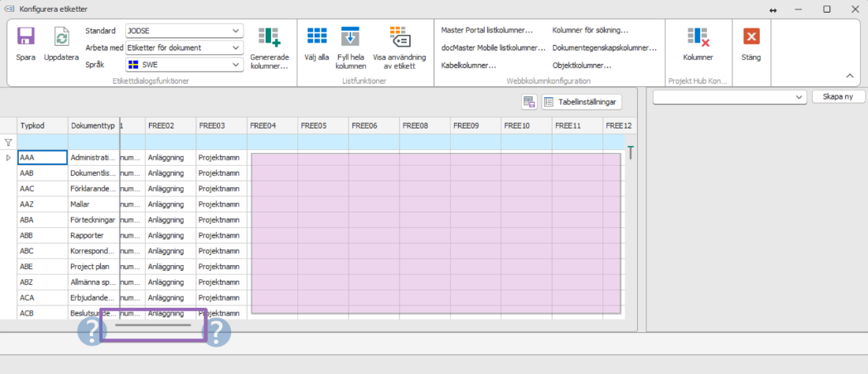This screenshot has width=868, height=374.
Task: Open the empty dropdown beside Skapa ny
Action: point(729,97)
